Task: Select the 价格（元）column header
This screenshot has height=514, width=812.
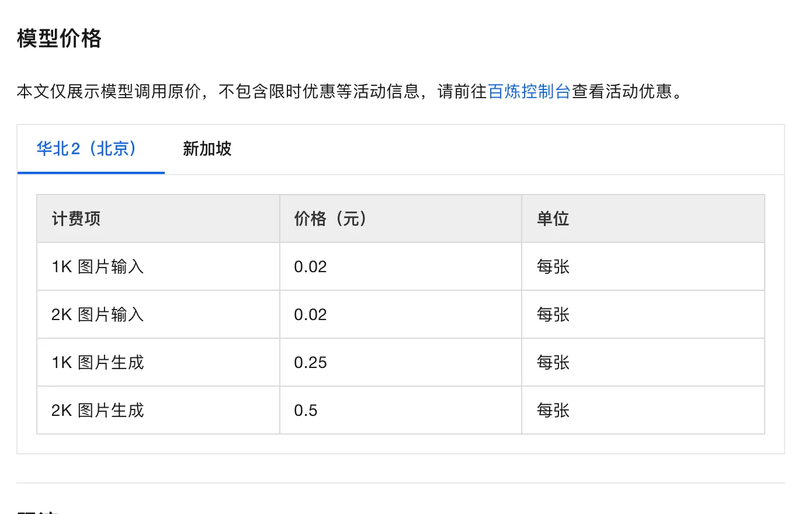Action: 401,218
